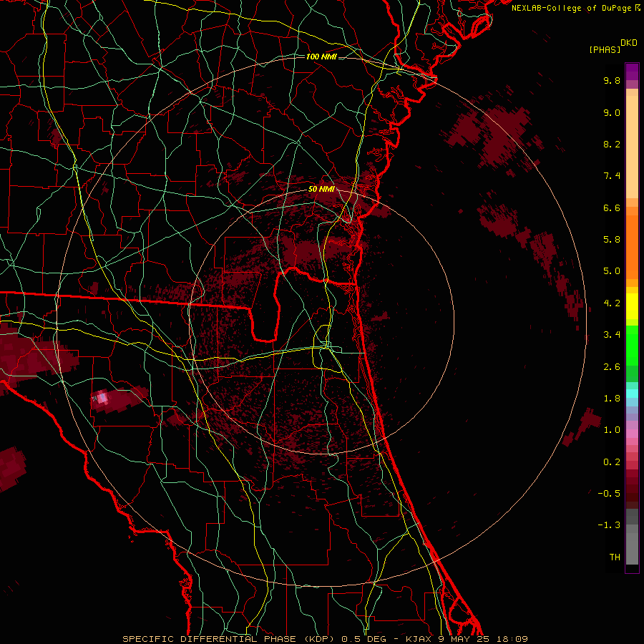Click the 2.6 scale value
The image size is (644, 644).
(x=612, y=367)
